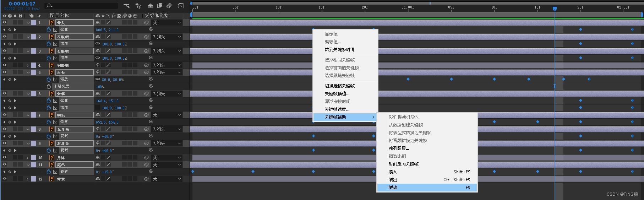Click the property pick whip for layer 3 scale

pos(151,58)
